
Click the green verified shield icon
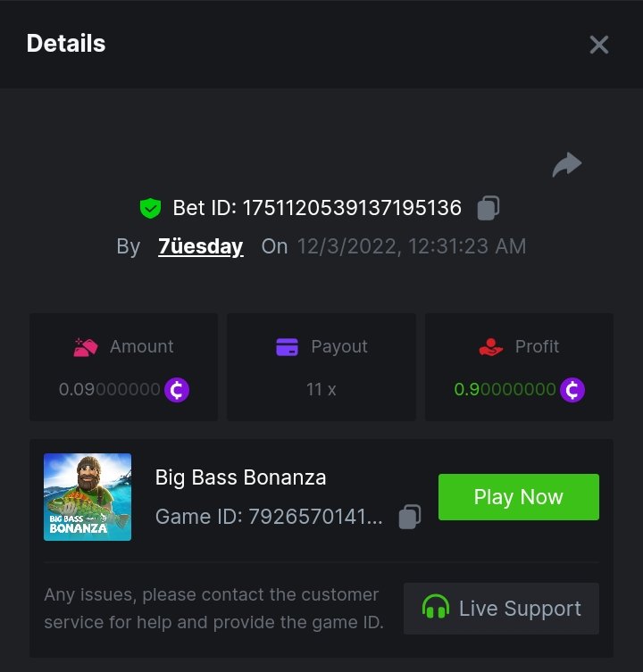click(x=150, y=209)
